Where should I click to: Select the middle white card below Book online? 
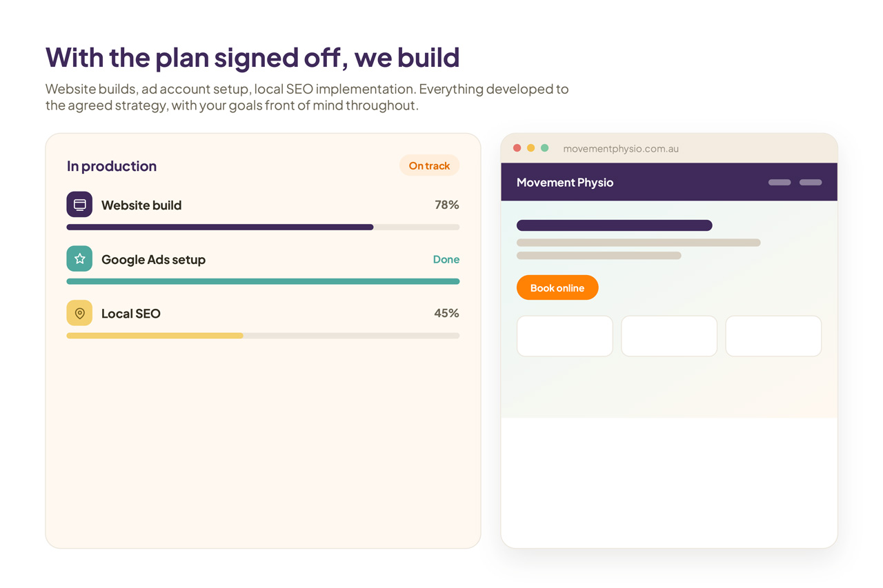point(669,336)
